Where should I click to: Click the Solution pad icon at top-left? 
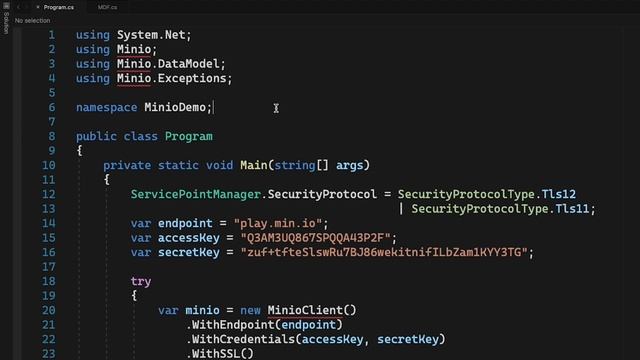point(6,5)
